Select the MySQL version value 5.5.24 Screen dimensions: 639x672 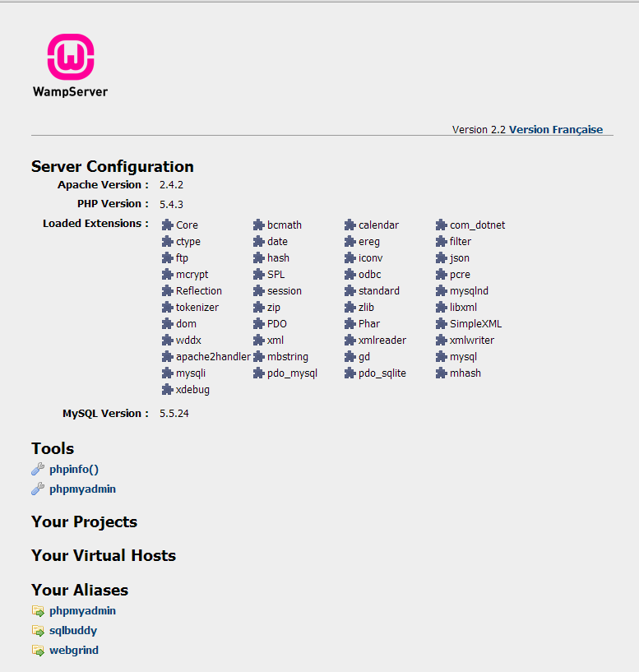click(174, 414)
